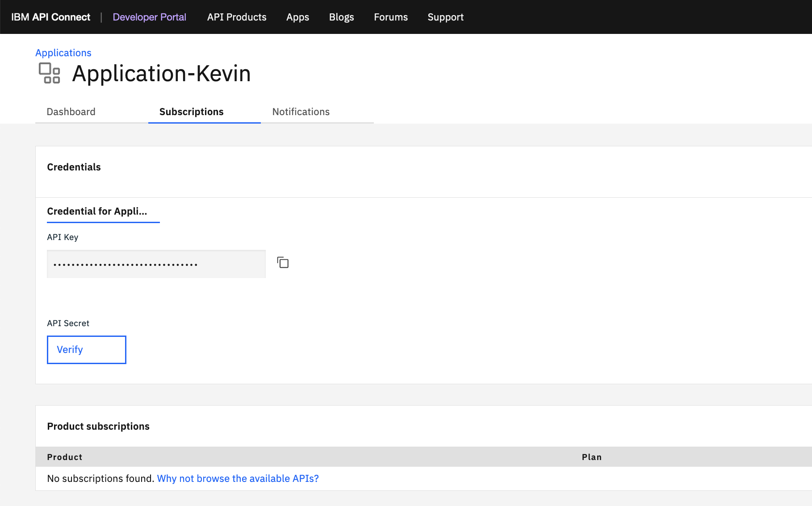812x506 pixels.
Task: Click inside the masked API Key field
Action: click(156, 264)
